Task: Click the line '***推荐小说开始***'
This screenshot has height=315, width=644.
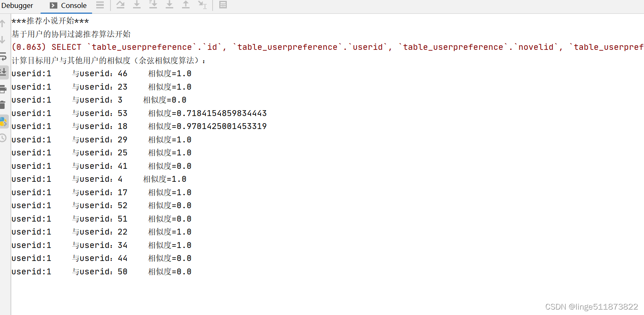Action: pyautogui.click(x=50, y=21)
